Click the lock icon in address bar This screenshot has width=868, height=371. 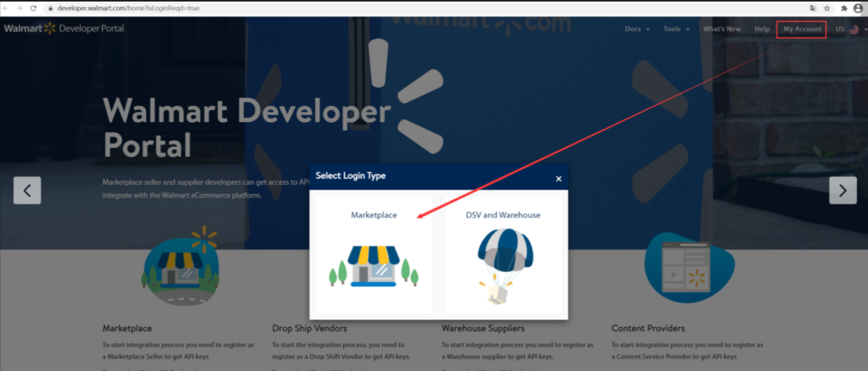click(50, 8)
